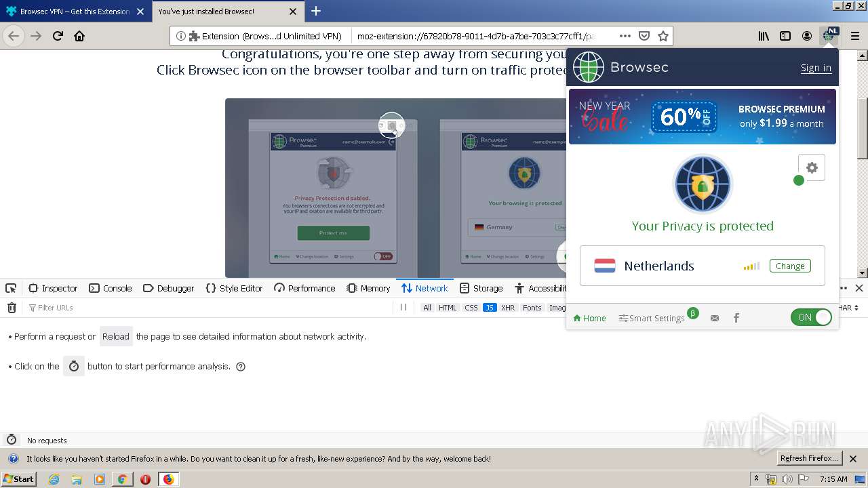Image resolution: width=868 pixels, height=488 pixels.
Task: Turn off Browsec VPN ON switch
Action: [x=811, y=317]
